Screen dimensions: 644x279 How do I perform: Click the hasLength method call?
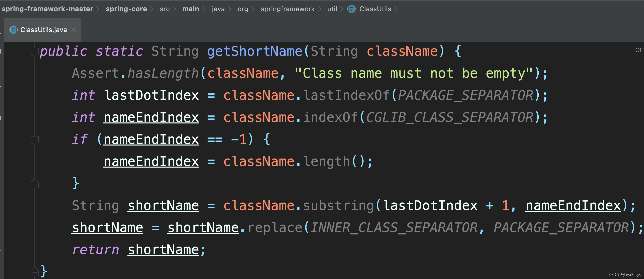point(163,73)
